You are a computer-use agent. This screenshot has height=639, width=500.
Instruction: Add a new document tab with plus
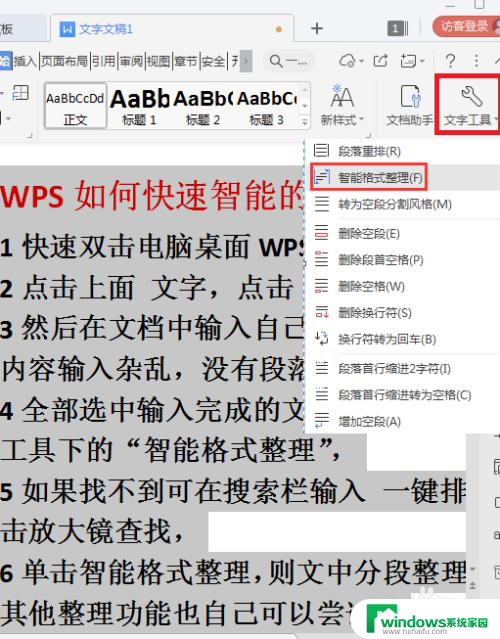point(317,29)
